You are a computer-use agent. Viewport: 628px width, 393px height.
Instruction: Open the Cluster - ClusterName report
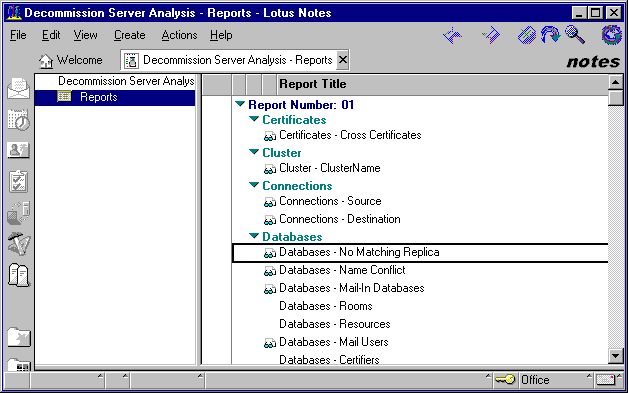click(x=330, y=168)
